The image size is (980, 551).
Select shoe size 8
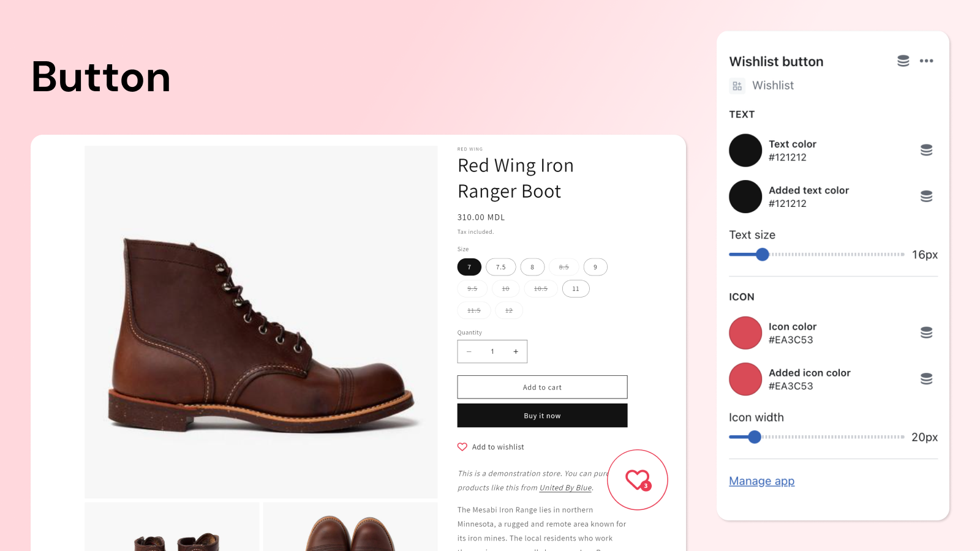[532, 267]
